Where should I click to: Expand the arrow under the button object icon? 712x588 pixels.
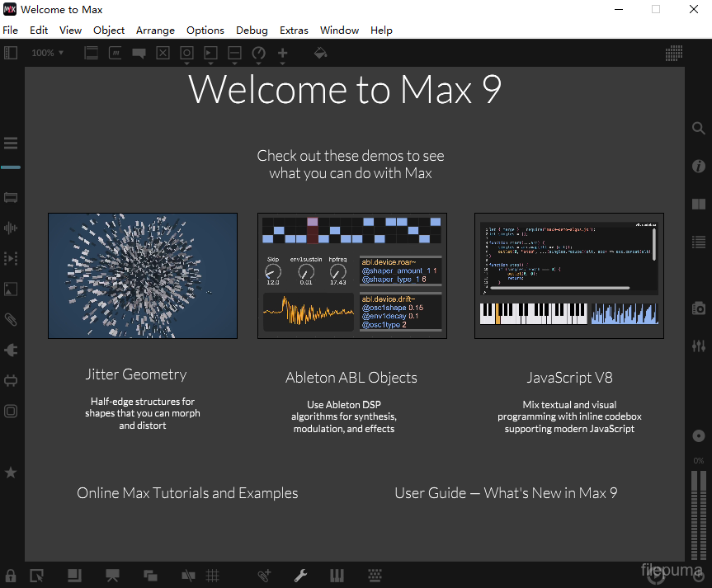[x=186, y=64]
